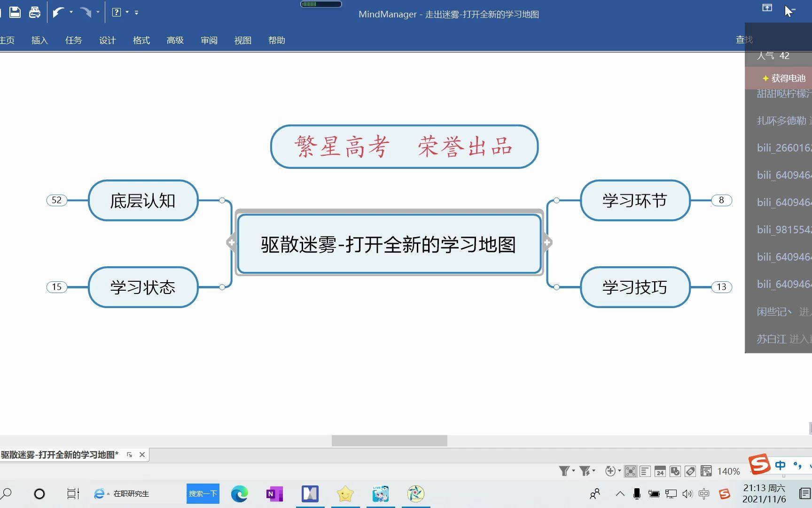This screenshot has width=812, height=508.
Task: Show hidden tray icons chevron
Action: (x=620, y=494)
